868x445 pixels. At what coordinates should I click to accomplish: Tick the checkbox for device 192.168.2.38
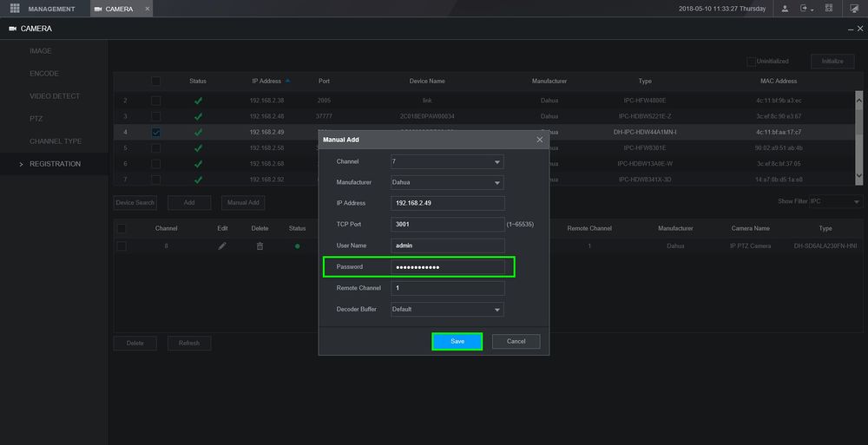156,101
